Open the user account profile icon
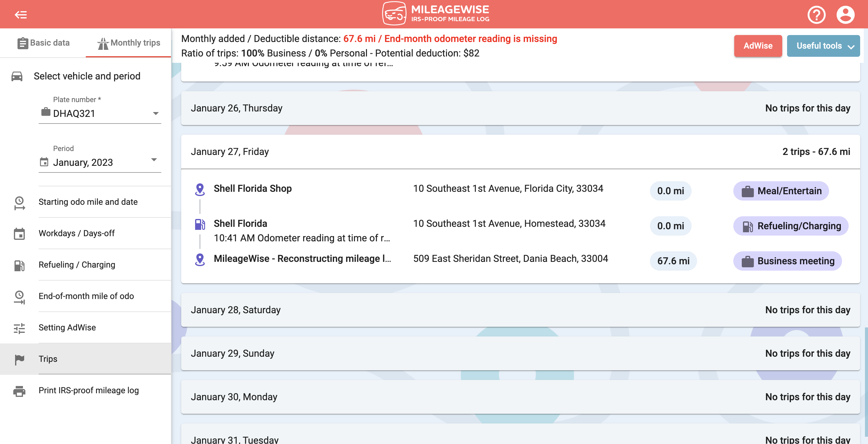Screen dimensions: 868x444 pos(845,14)
